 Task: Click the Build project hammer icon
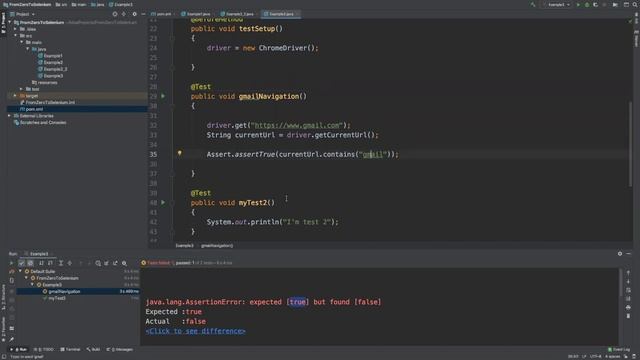[533, 4]
